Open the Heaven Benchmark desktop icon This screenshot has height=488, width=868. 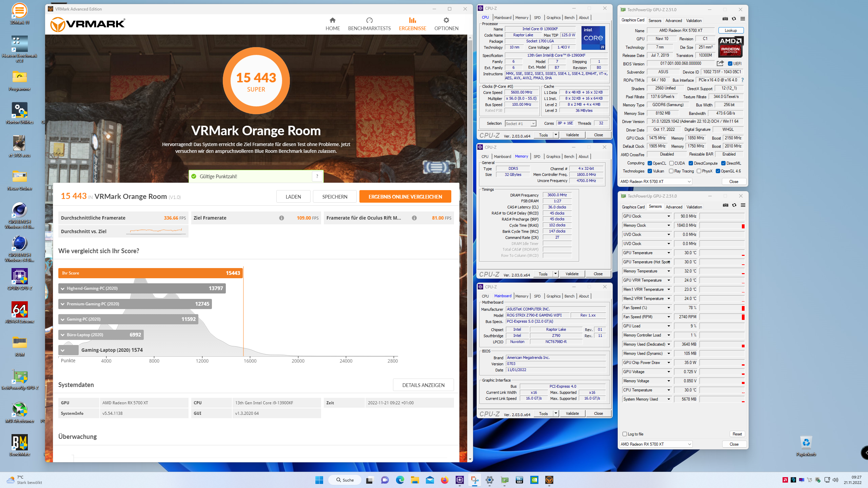pyautogui.click(x=19, y=49)
